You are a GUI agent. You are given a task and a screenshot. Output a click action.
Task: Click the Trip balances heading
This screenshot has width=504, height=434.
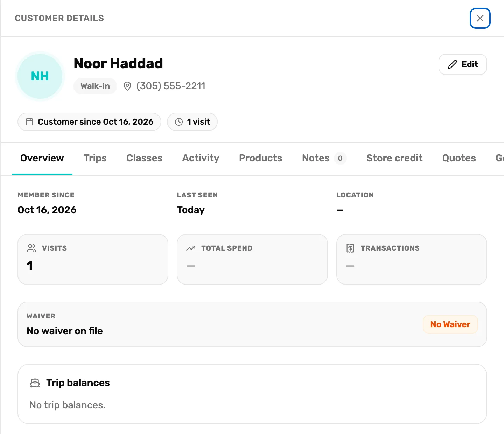pyautogui.click(x=78, y=383)
